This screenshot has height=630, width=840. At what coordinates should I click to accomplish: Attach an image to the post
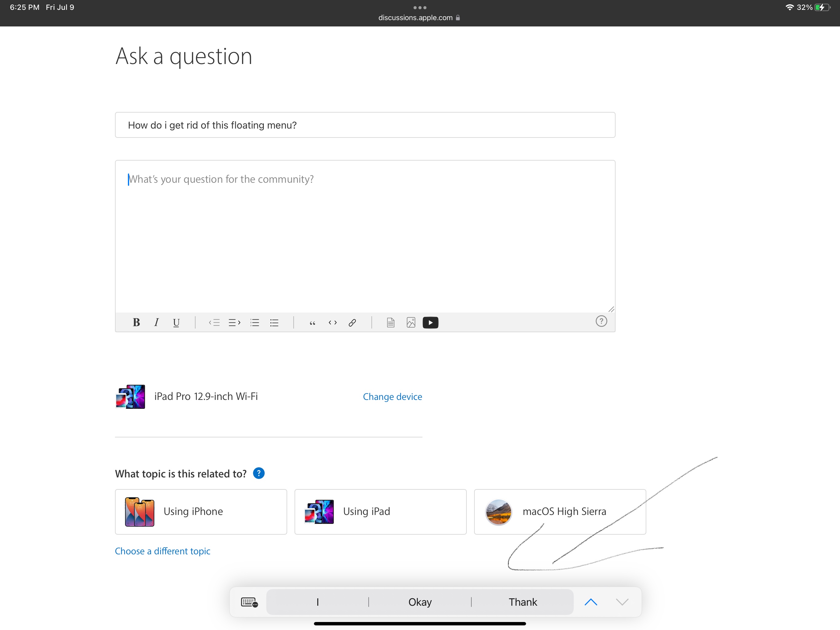411,323
